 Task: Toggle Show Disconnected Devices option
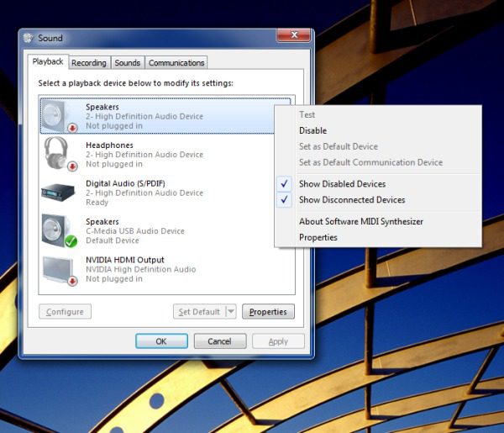click(x=351, y=200)
